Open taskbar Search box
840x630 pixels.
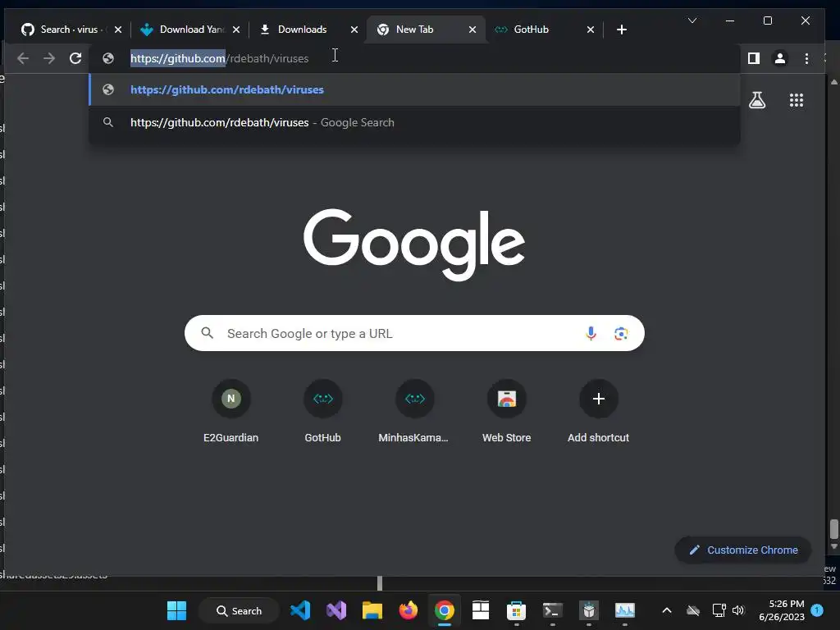pos(239,610)
